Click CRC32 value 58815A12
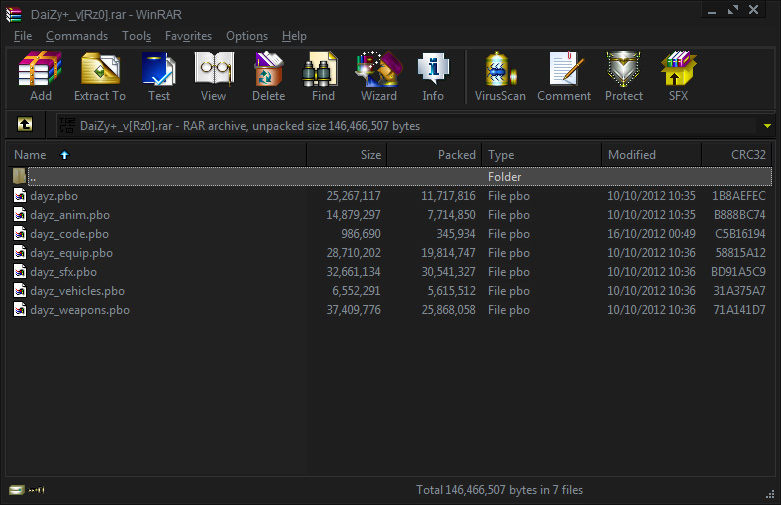Screen dimensions: 781x505 740,253
